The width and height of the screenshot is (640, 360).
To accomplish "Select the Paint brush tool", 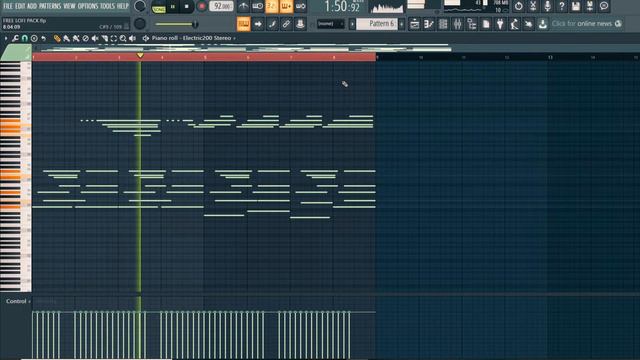I will (67, 38).
